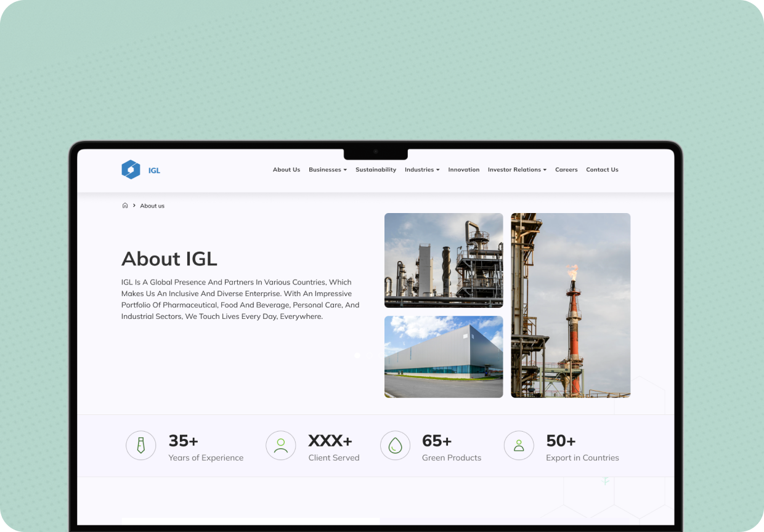
Task: Click the About us breadcrumb text
Action: 152,206
